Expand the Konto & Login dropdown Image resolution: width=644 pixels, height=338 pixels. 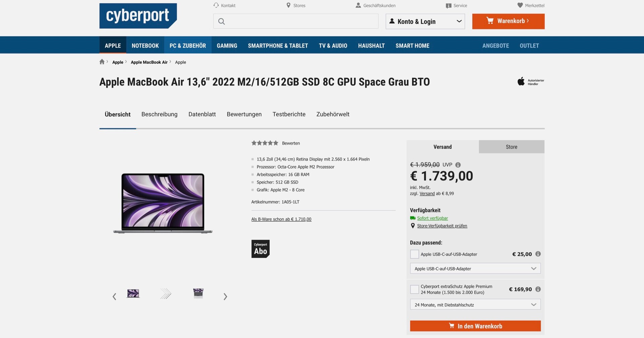(x=425, y=21)
